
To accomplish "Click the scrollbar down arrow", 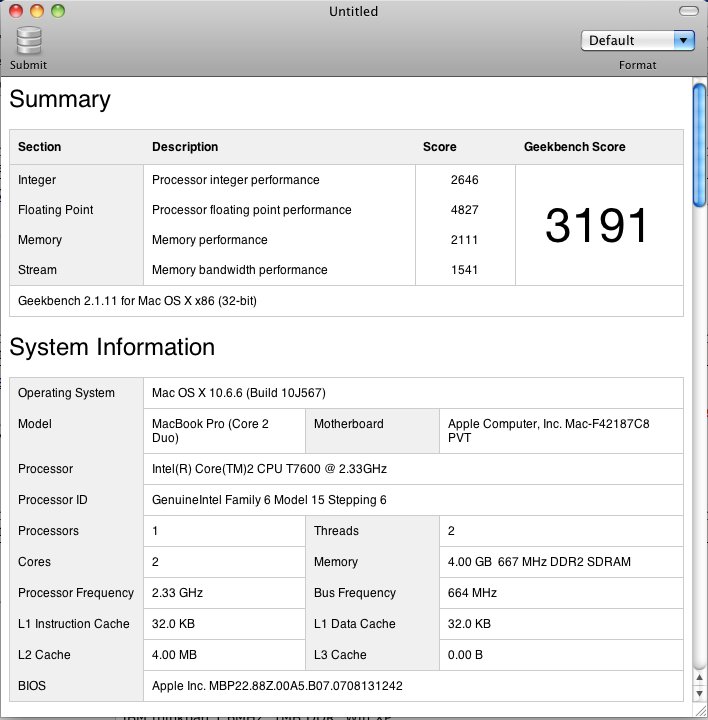I will (x=699, y=693).
